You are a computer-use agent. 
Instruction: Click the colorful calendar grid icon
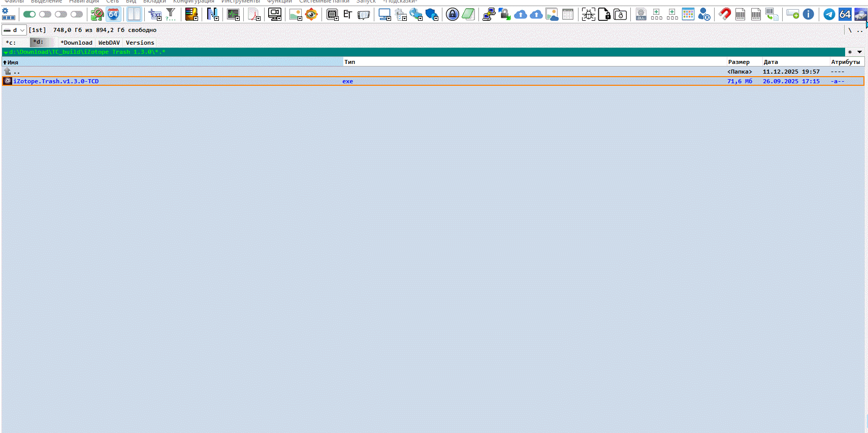(x=688, y=14)
